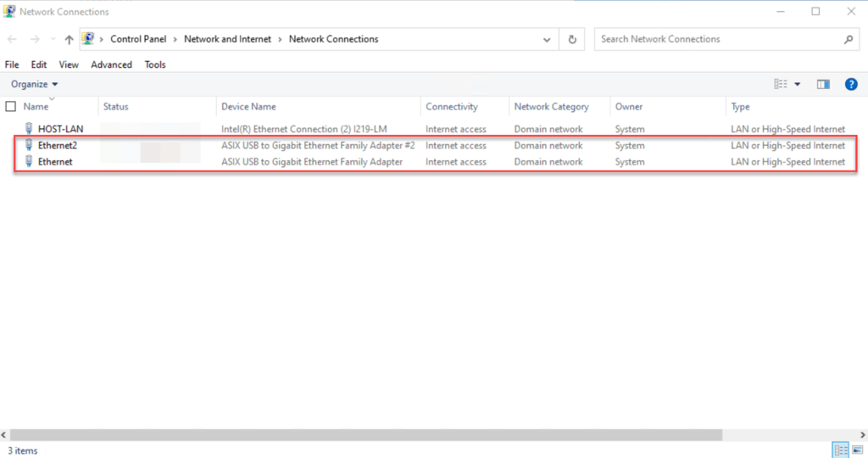Open the recent locations dropdown arrow
Image resolution: width=868 pixels, height=458 pixels.
[x=53, y=39]
